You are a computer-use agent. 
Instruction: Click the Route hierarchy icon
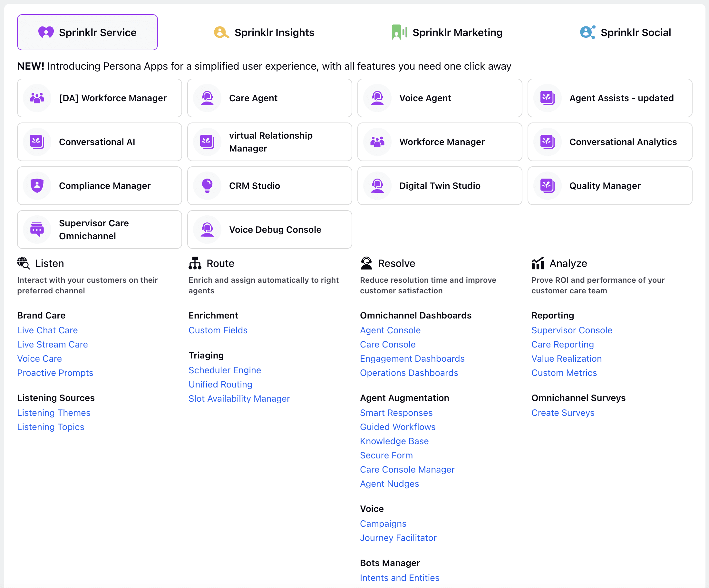coord(195,263)
